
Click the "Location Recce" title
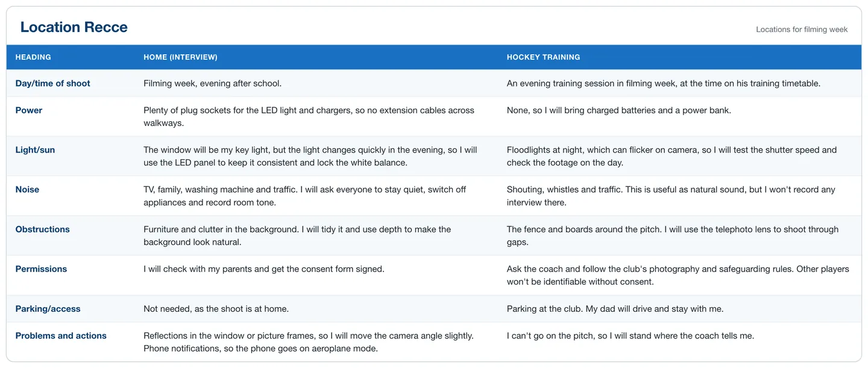(74, 27)
